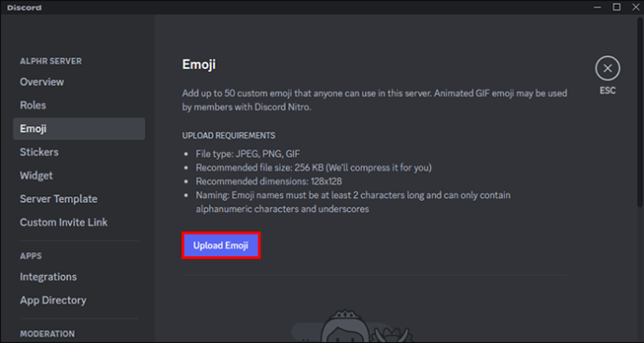Select the Emoji sidebar item
The height and width of the screenshot is (343, 644).
click(78, 129)
